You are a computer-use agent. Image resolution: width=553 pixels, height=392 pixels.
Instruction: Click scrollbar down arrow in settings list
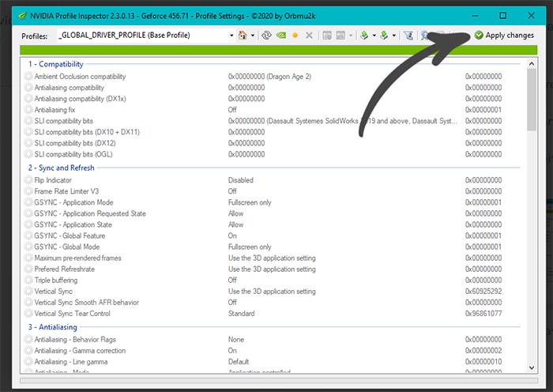coord(532,367)
